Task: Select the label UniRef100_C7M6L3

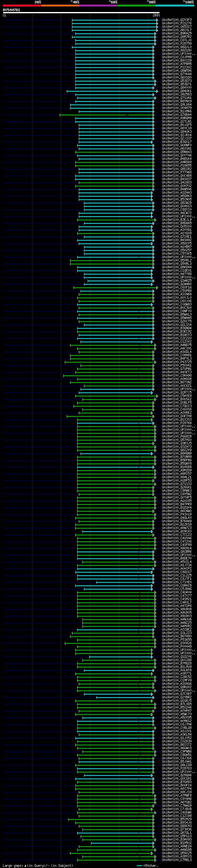Action: click(x=177, y=860)
